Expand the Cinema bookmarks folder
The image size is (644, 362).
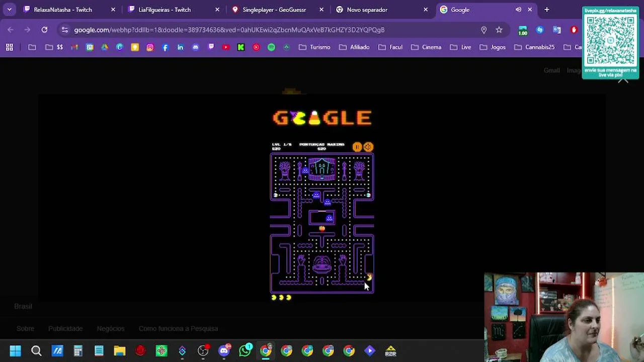(x=426, y=47)
